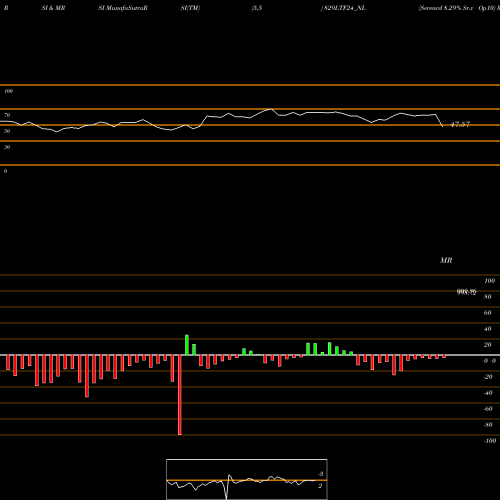Click the MR axis label -60
The height and width of the screenshot is (500, 500).
pos(488,409)
